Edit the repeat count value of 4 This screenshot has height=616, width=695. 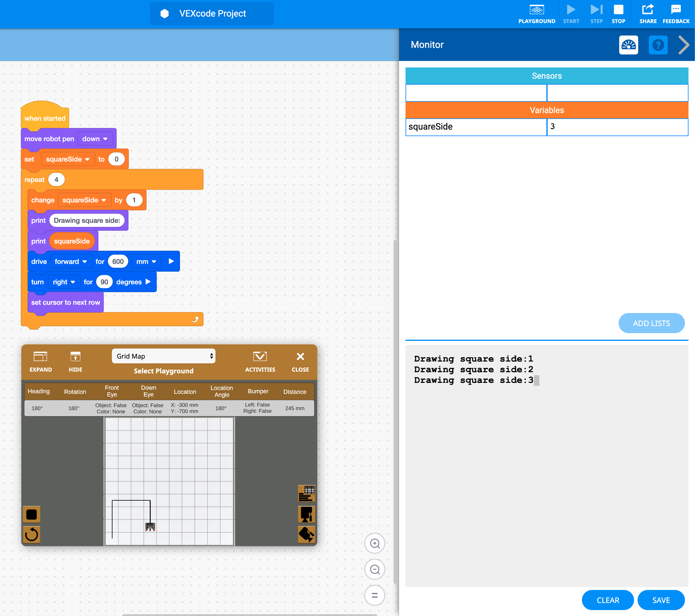[57, 180]
